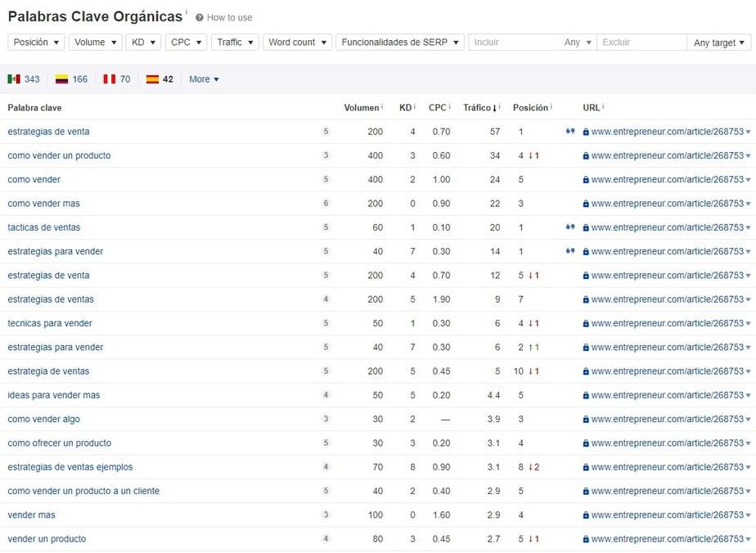Expand the More countries dropdown
Viewport: 756px width, 553px height.
click(x=202, y=79)
